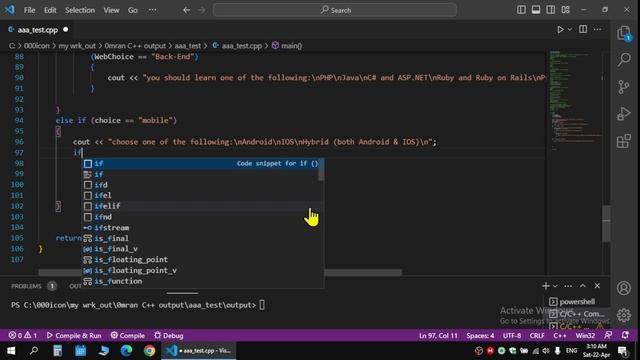Open terminal panel ellipsis actions
Image resolution: width=640 pixels, height=360 pixels.
click(568, 286)
